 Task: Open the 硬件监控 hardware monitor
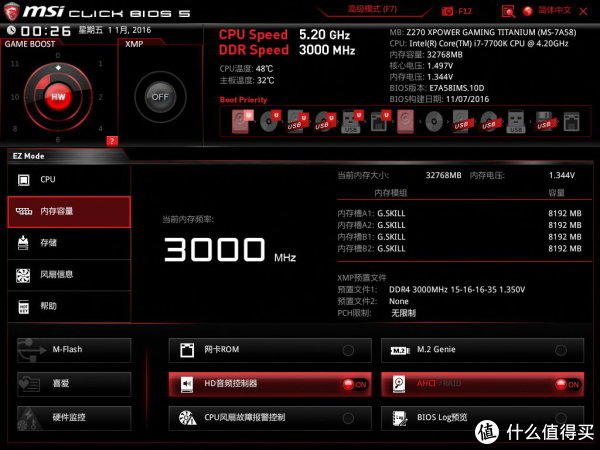[74, 417]
